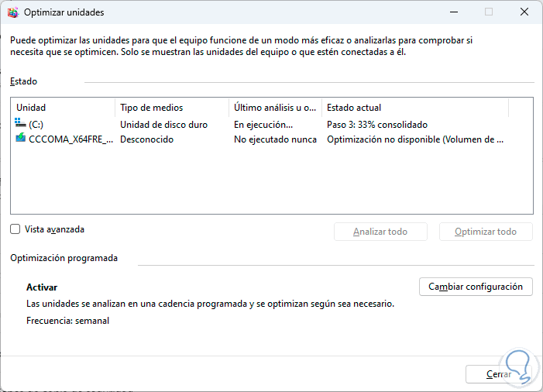Select the CCCOMA_X64FRE drive name

[x=70, y=139]
